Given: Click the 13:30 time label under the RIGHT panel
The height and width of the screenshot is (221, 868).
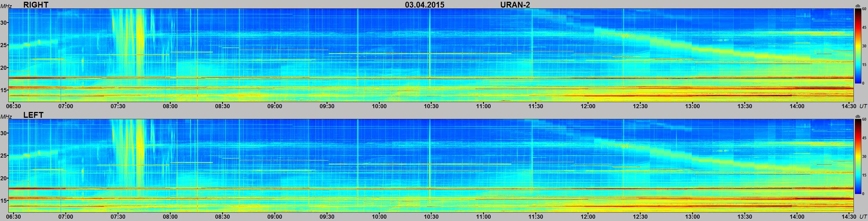Looking at the screenshot, I should pos(745,106).
